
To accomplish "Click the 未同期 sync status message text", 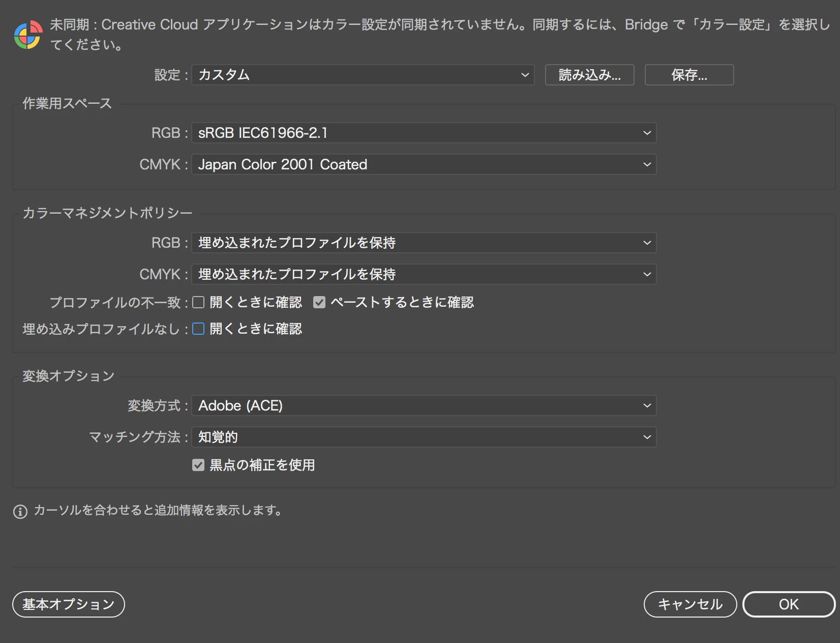I will (x=440, y=35).
